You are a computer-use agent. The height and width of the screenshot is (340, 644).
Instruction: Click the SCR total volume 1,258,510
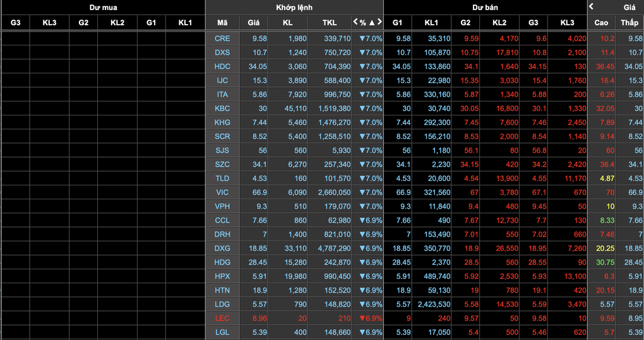tap(335, 136)
